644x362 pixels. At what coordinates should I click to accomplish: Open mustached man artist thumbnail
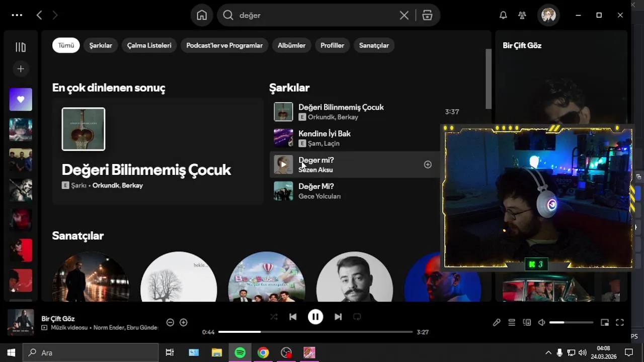355,277
